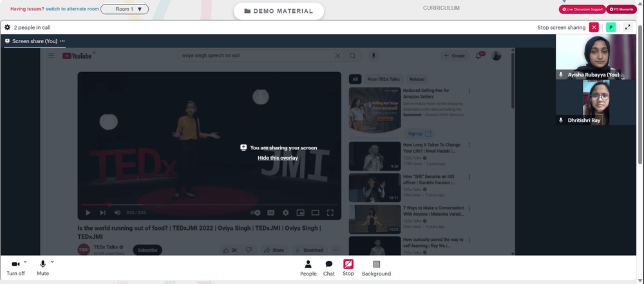Screen dimensions: 644x284
Task: Open options for Malavika Varadan video
Action: pos(469,209)
